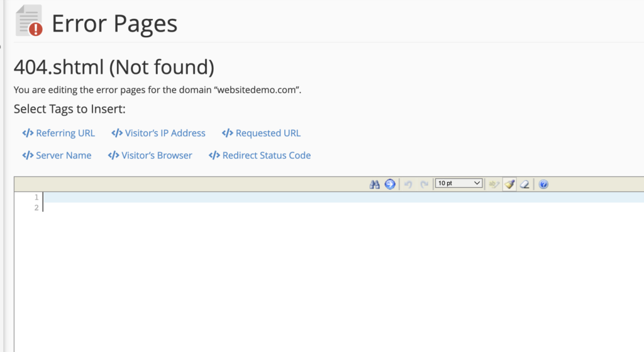Viewport: 644px width, 352px height.
Task: Click line number 2 in editor gutter
Action: (x=36, y=207)
